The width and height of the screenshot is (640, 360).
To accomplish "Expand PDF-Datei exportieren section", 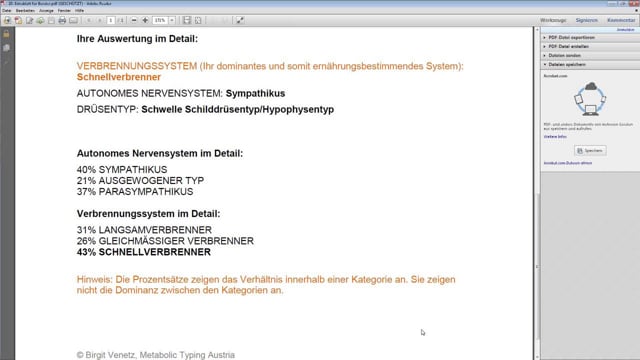I will (x=590, y=38).
